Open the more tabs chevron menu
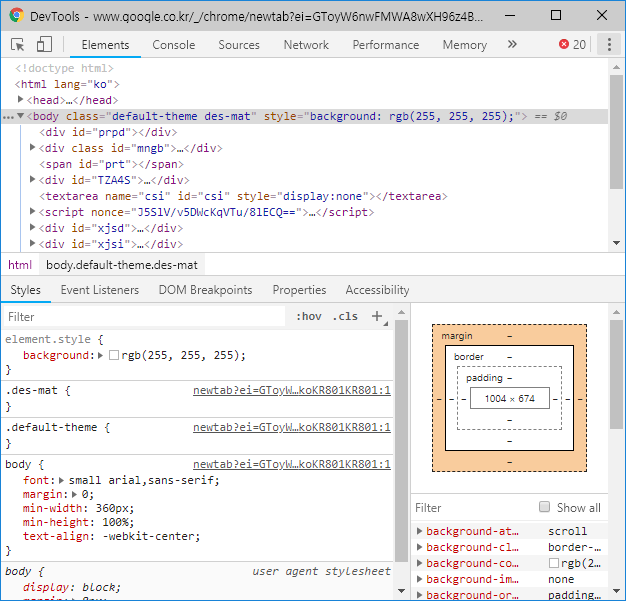This screenshot has width=626, height=601. [x=512, y=44]
